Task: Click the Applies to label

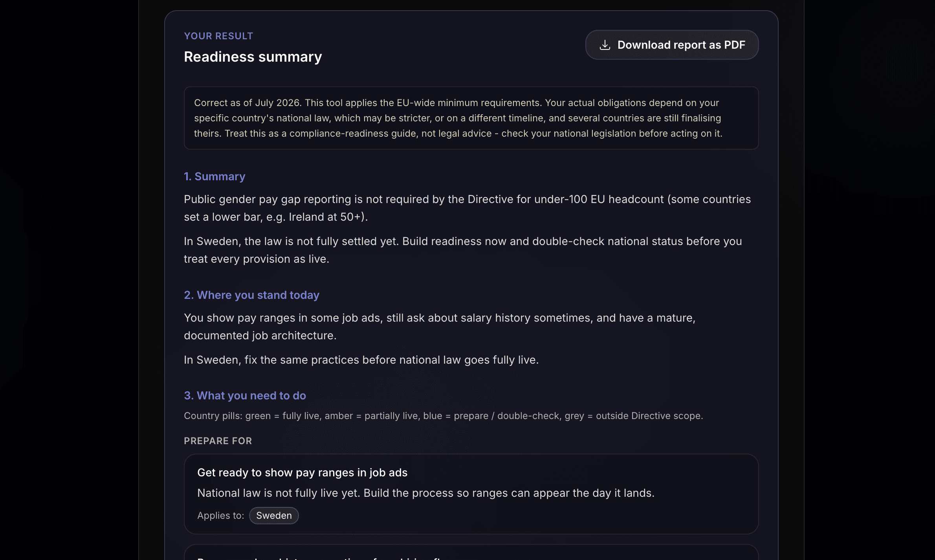Action: click(x=221, y=516)
